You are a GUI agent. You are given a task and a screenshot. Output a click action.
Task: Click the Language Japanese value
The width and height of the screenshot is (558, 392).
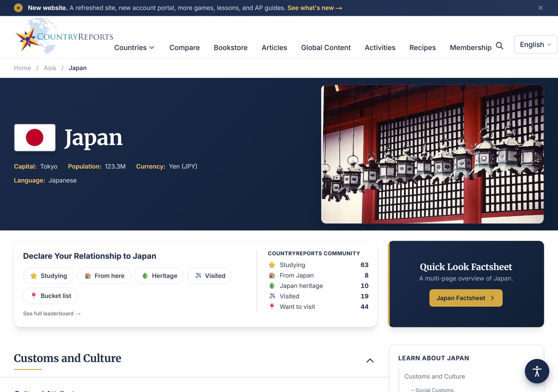coord(63,180)
